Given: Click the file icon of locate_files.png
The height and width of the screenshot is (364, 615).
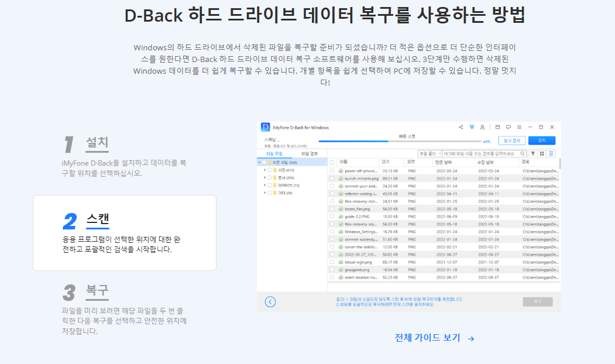Looking at the screenshot, I should pos(341,209).
